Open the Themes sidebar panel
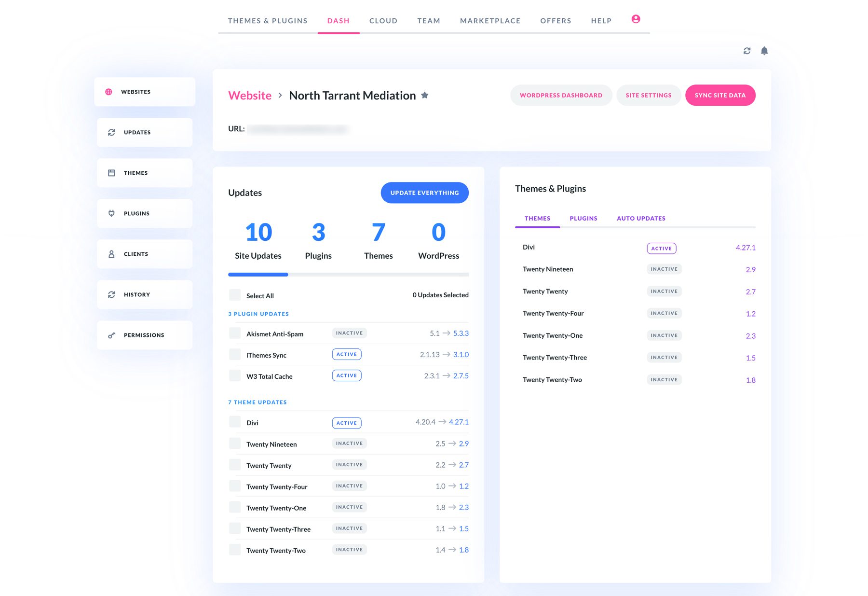 coord(144,172)
